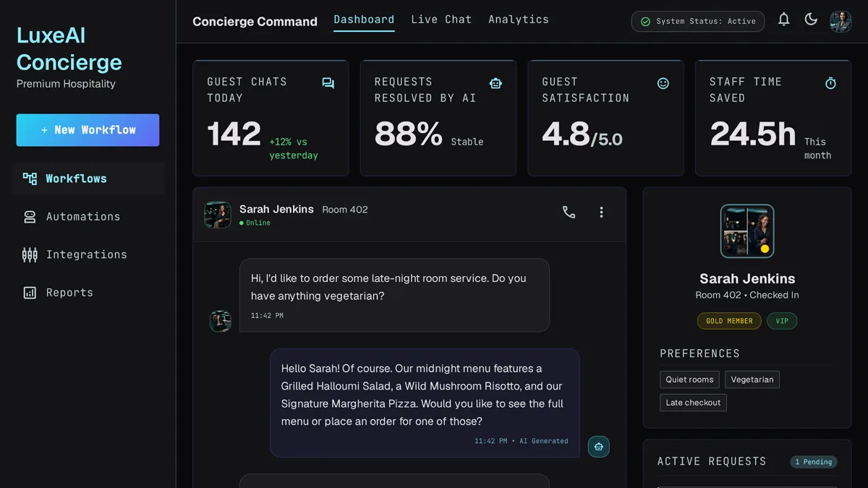Select the Late checkout preference tag
This screenshot has width=868, height=488.
(x=693, y=403)
